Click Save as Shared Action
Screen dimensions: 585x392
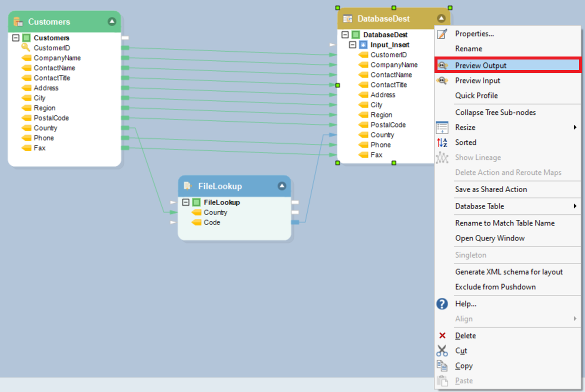490,189
